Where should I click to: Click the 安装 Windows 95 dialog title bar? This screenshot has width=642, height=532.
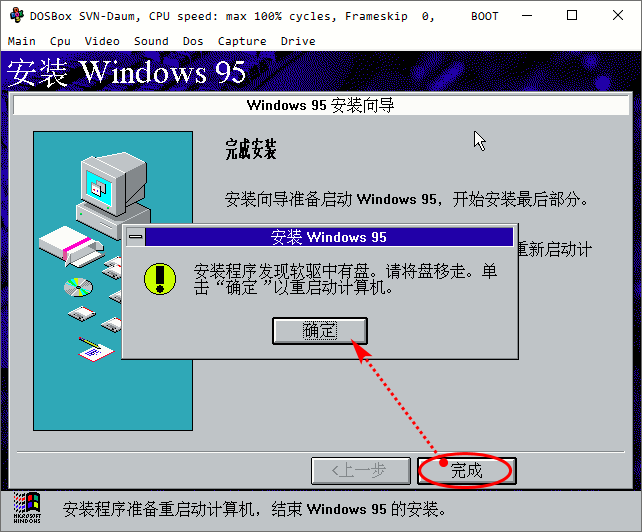(329, 237)
